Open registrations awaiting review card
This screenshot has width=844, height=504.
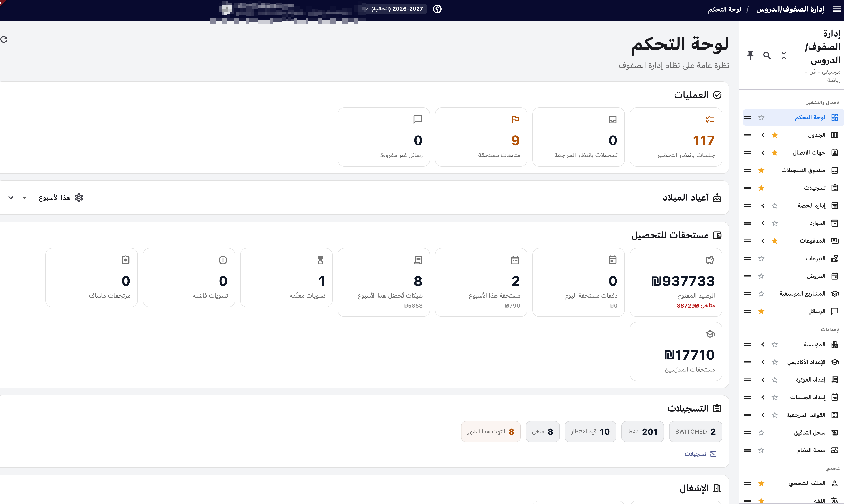pyautogui.click(x=578, y=137)
